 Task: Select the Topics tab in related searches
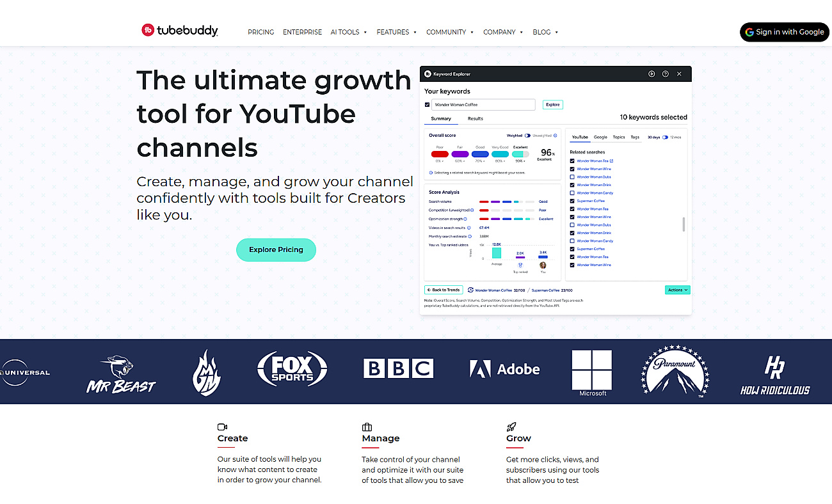click(619, 137)
